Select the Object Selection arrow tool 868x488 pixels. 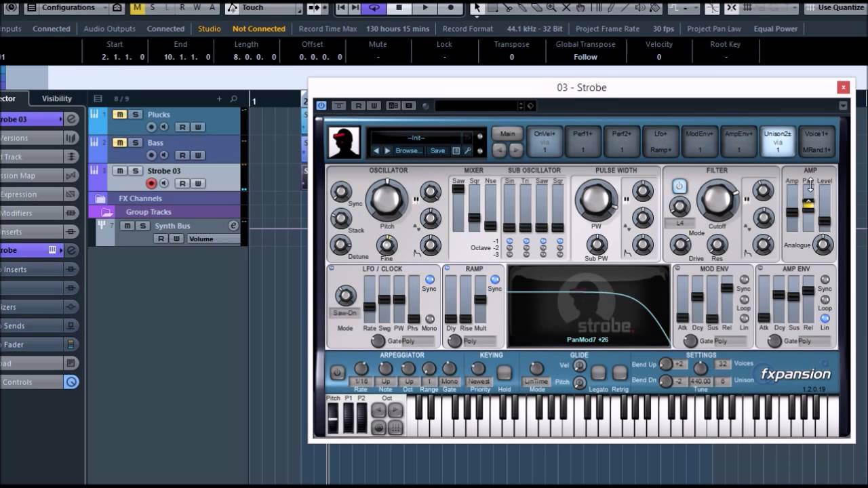[477, 7]
